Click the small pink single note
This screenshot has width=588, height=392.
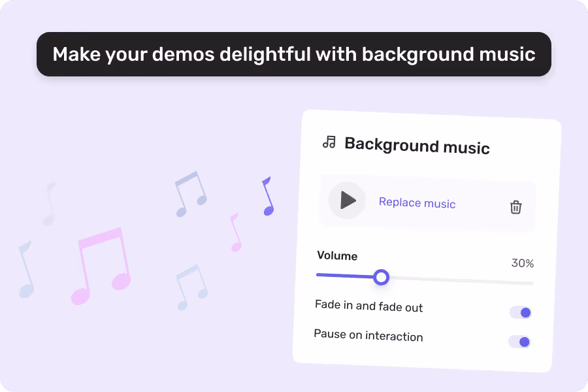click(235, 232)
